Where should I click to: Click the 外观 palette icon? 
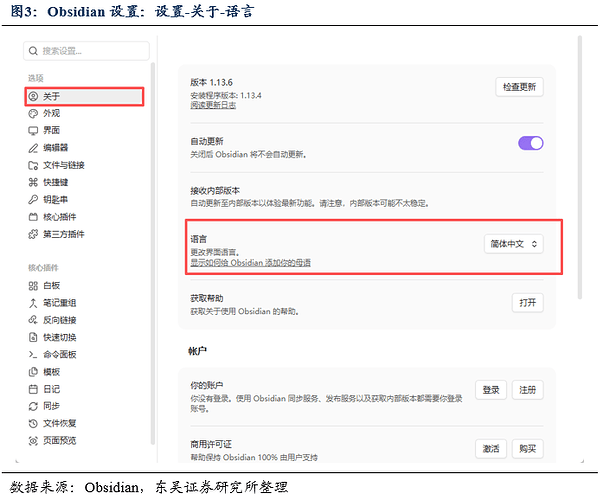click(33, 113)
